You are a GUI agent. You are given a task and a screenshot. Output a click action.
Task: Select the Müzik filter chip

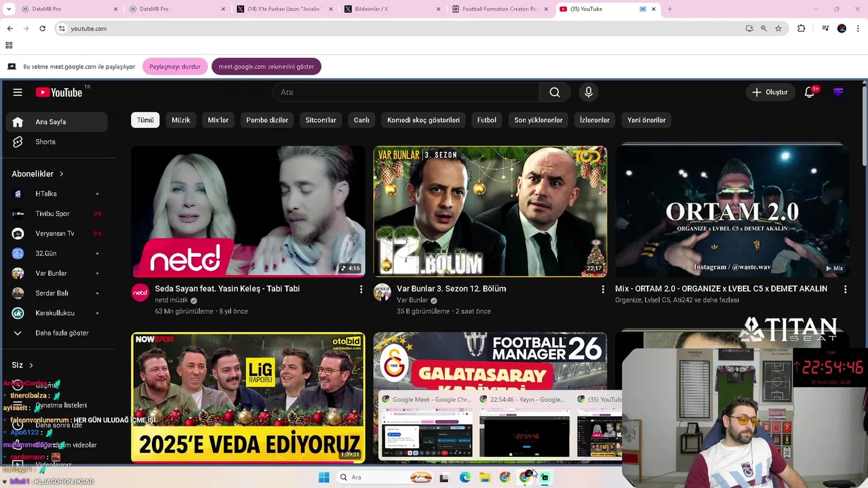click(x=181, y=120)
